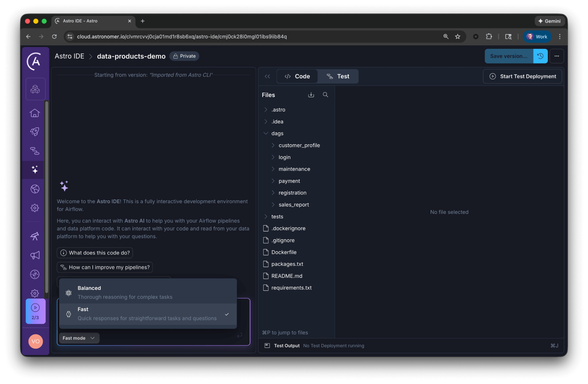Switch to the Test tab
Viewport: 588px width, 384px height.
tap(338, 76)
